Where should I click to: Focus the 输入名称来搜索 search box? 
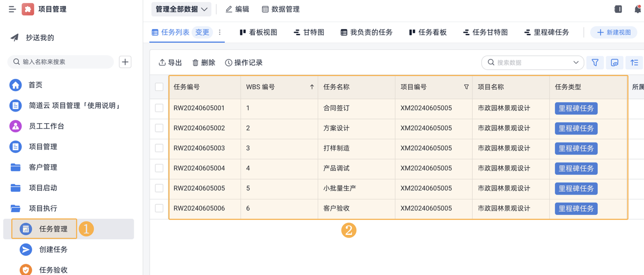pos(61,62)
